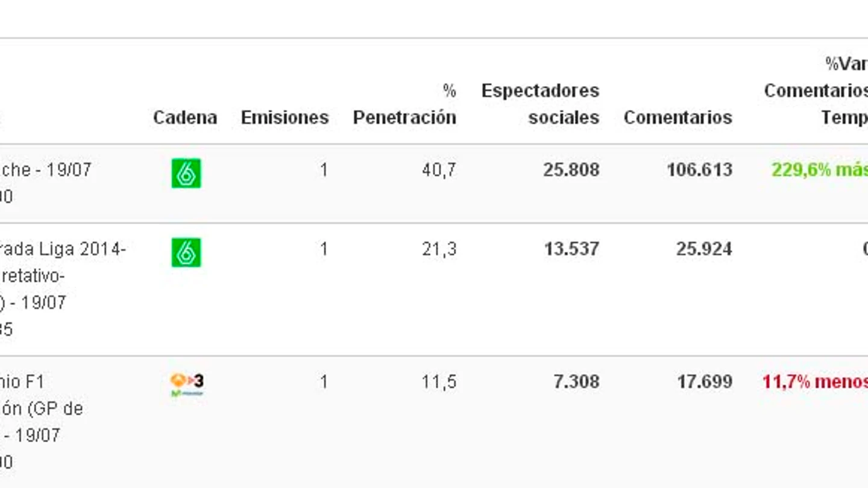The height and width of the screenshot is (488, 868).
Task: Click the 13.537 social viewers value
Action: click(x=571, y=249)
